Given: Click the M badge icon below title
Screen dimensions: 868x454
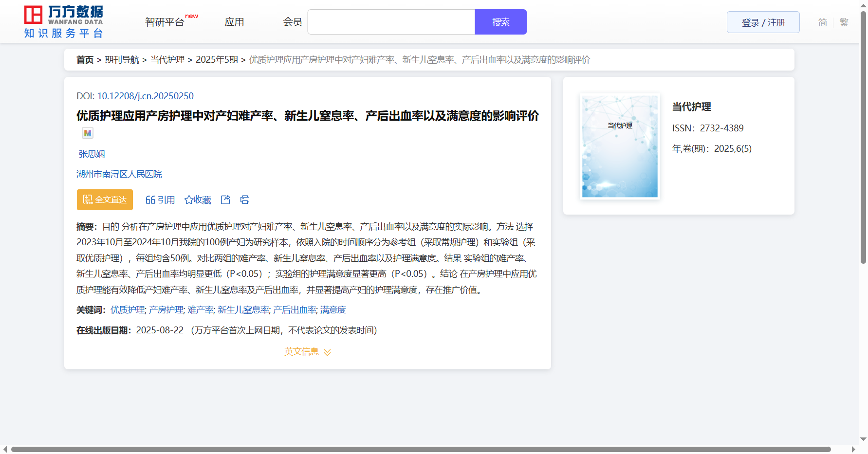Looking at the screenshot, I should pyautogui.click(x=88, y=133).
